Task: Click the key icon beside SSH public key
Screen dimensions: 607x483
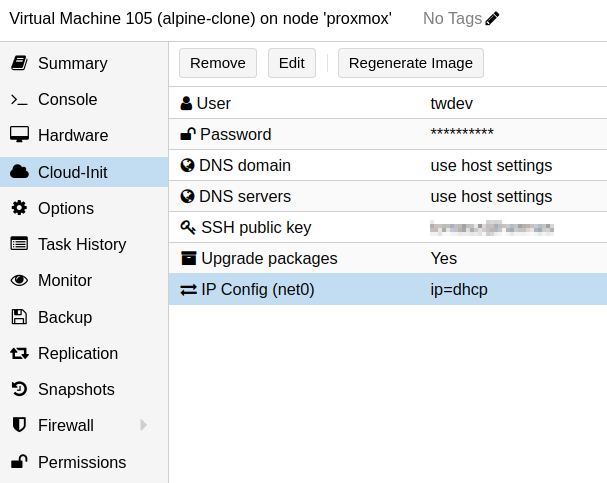Action: (x=188, y=228)
